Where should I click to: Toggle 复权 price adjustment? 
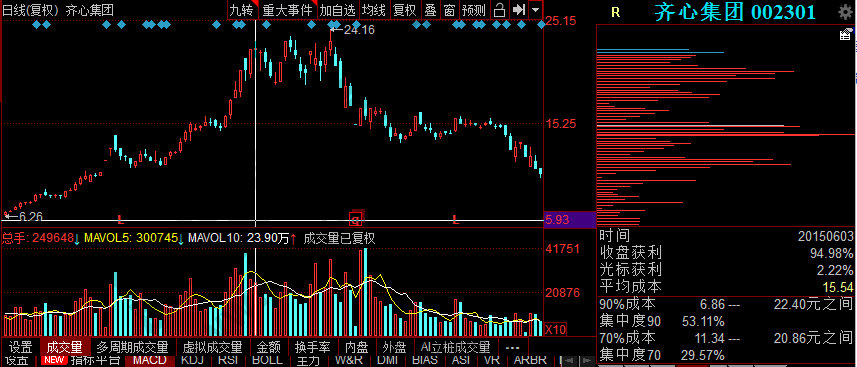click(x=404, y=9)
